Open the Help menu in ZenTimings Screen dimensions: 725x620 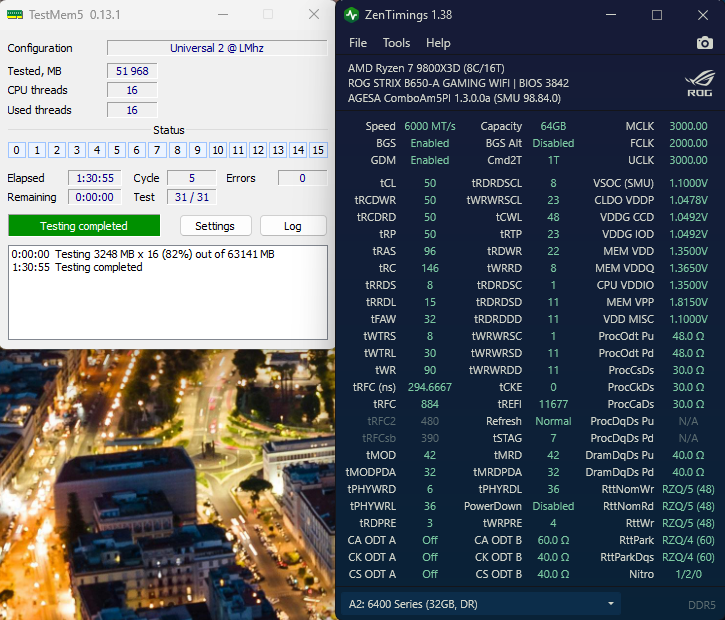[438, 43]
